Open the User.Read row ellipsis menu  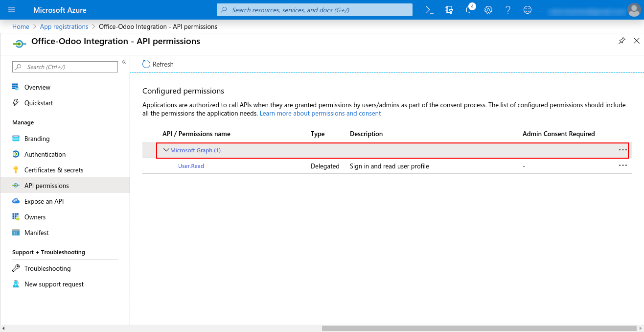tap(622, 166)
